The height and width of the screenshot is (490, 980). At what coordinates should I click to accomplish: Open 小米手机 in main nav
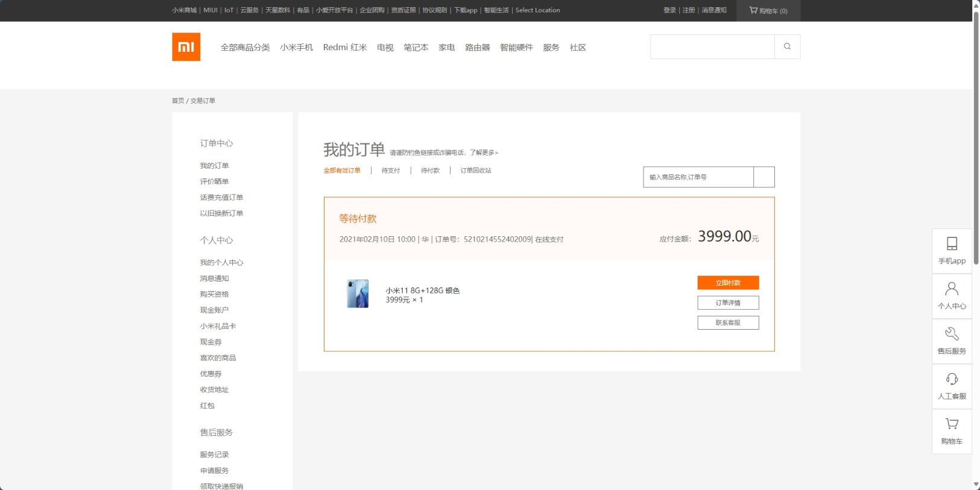point(297,47)
